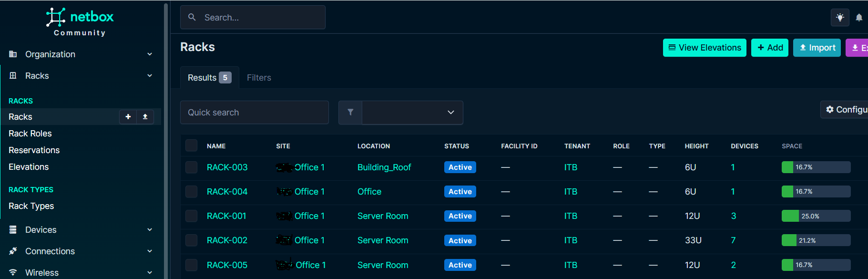
Task: Click the Devices server icon in sidebar
Action: pos(13,230)
